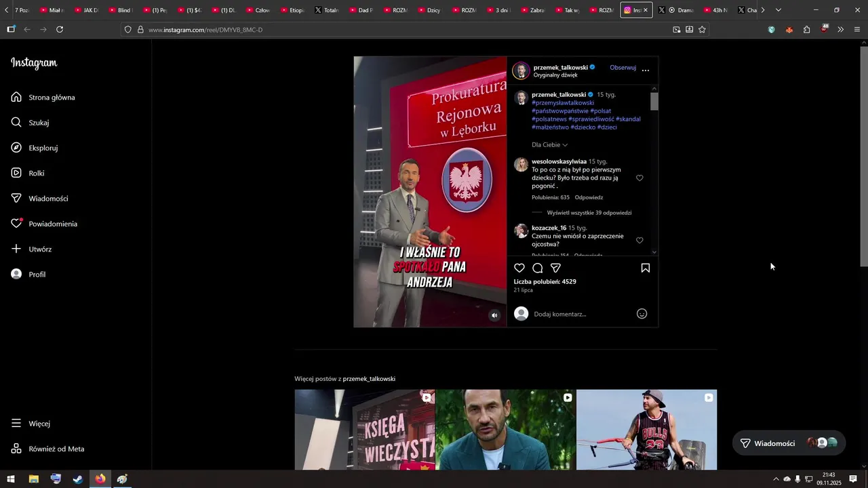Show hidden system tray icons

(776, 479)
